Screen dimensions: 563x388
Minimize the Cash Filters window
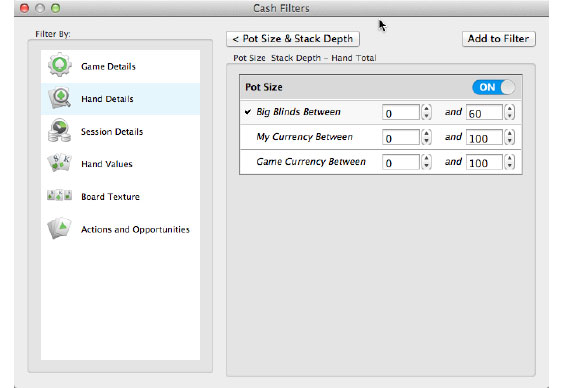tap(40, 8)
